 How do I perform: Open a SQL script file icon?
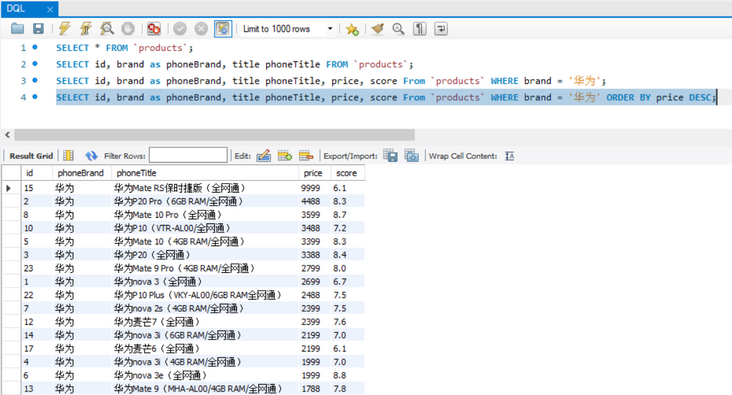(x=17, y=28)
